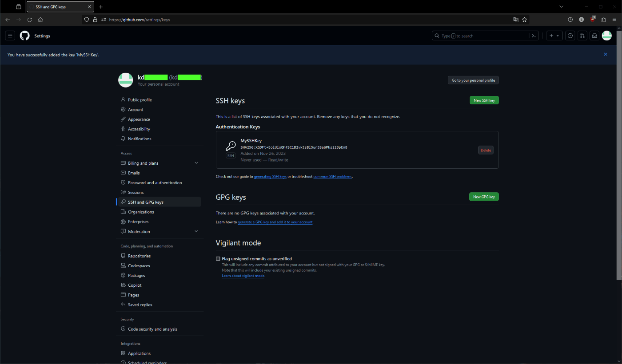Click the profile avatar next to username
The width and height of the screenshot is (622, 364).
126,80
